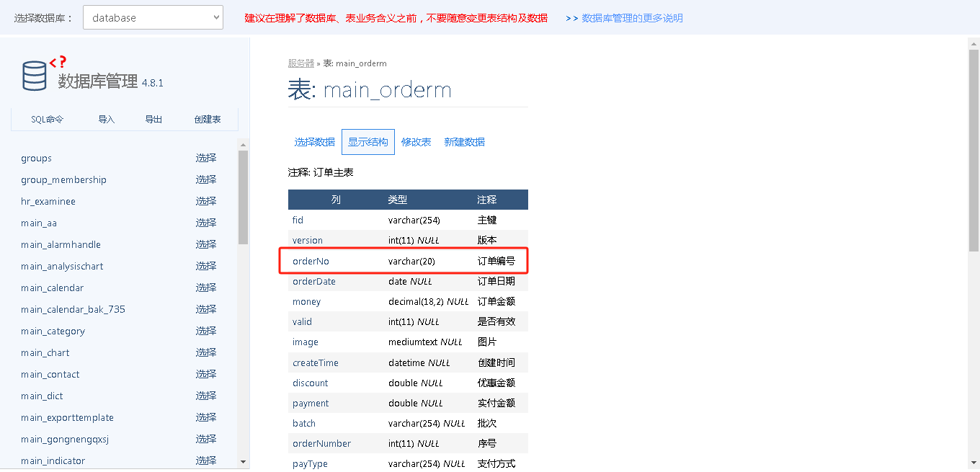
Task: Open the hr_examinee table
Action: coord(48,202)
